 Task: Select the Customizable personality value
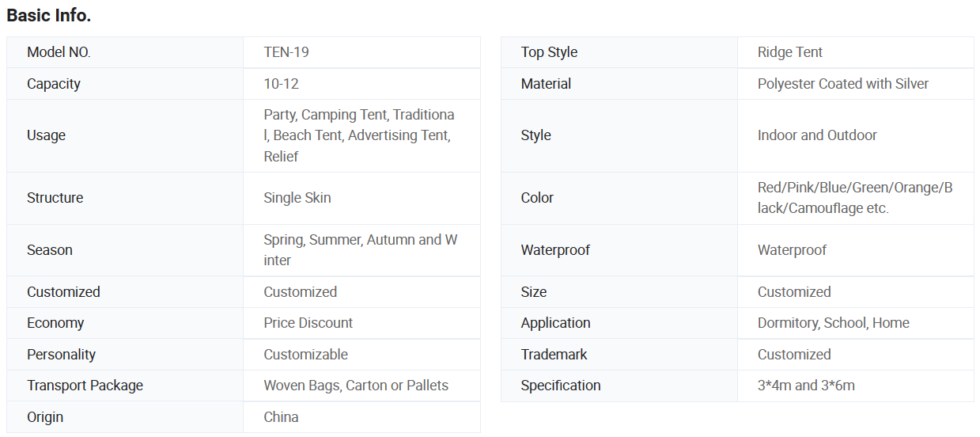coord(305,355)
